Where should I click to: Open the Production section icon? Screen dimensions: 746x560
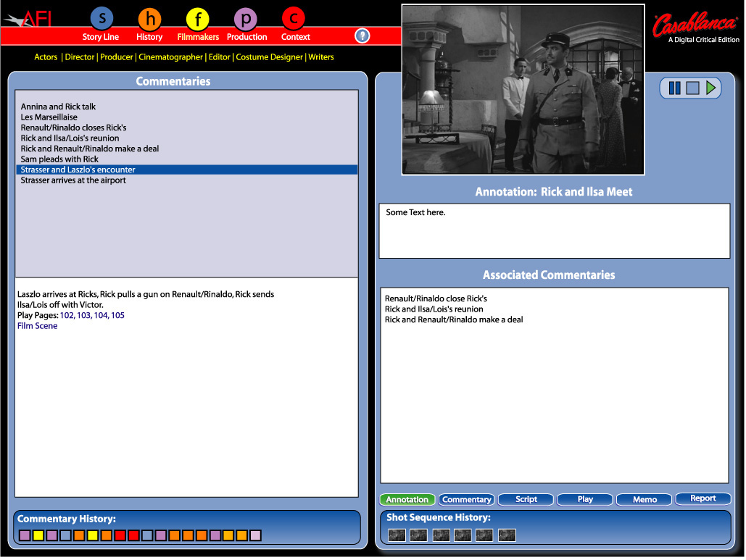coord(246,18)
